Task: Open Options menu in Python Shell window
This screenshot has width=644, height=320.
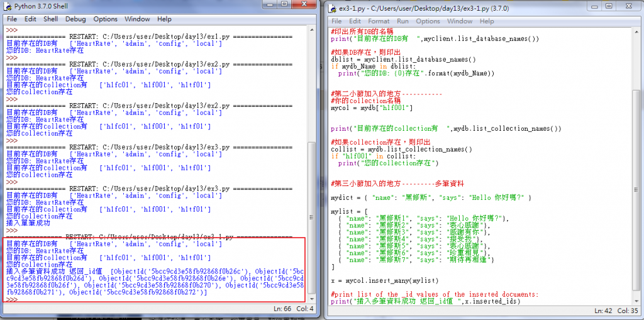Action: pos(105,19)
